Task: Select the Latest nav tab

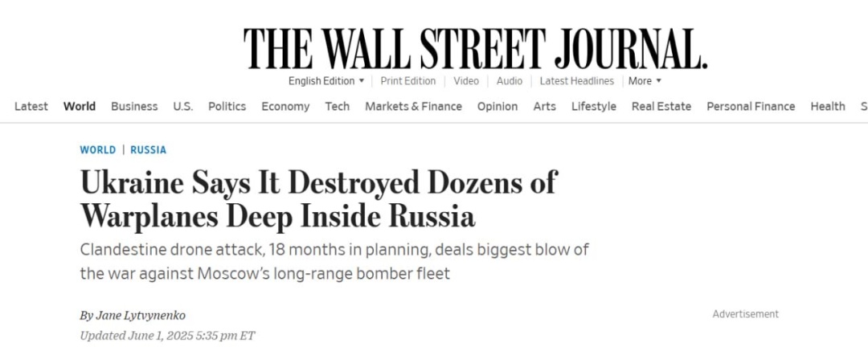Action: (x=31, y=106)
